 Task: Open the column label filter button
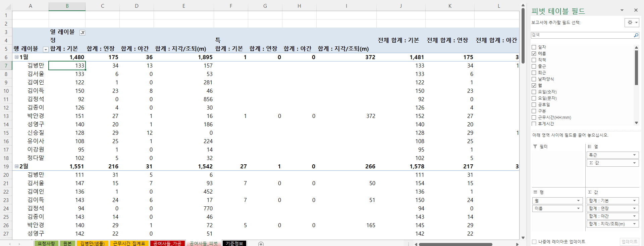82,33
